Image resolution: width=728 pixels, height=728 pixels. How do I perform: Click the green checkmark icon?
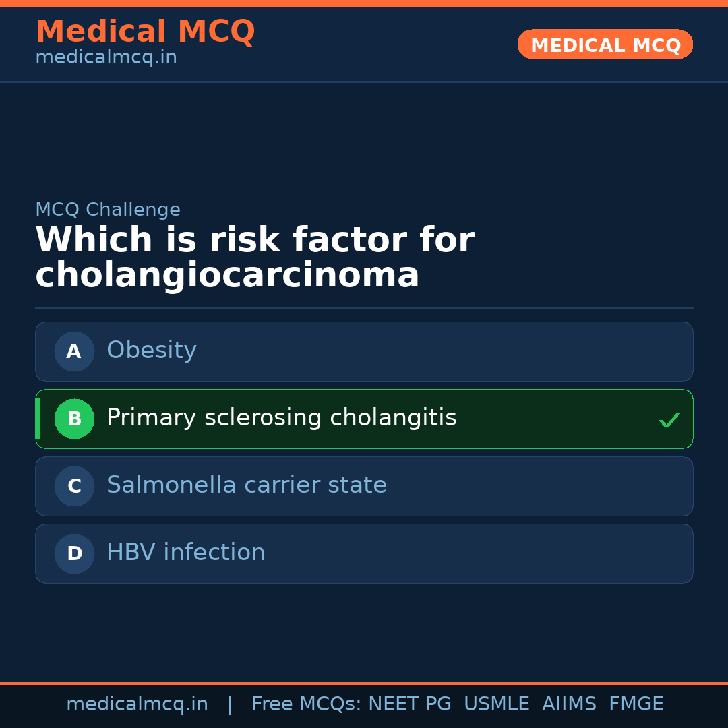669,420
